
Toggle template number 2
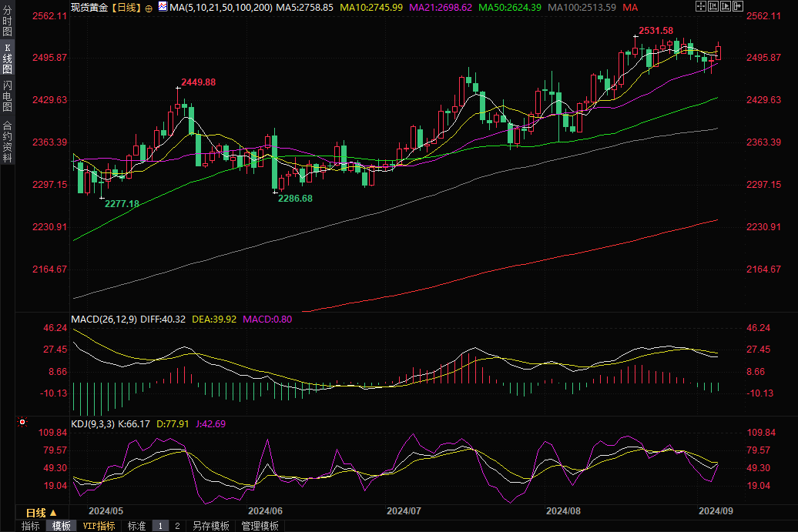177,526
